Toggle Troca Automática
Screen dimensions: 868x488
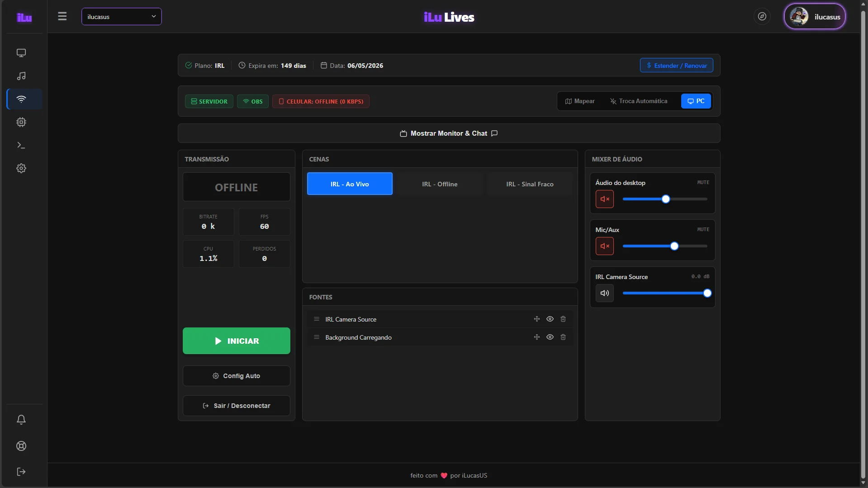(x=639, y=101)
